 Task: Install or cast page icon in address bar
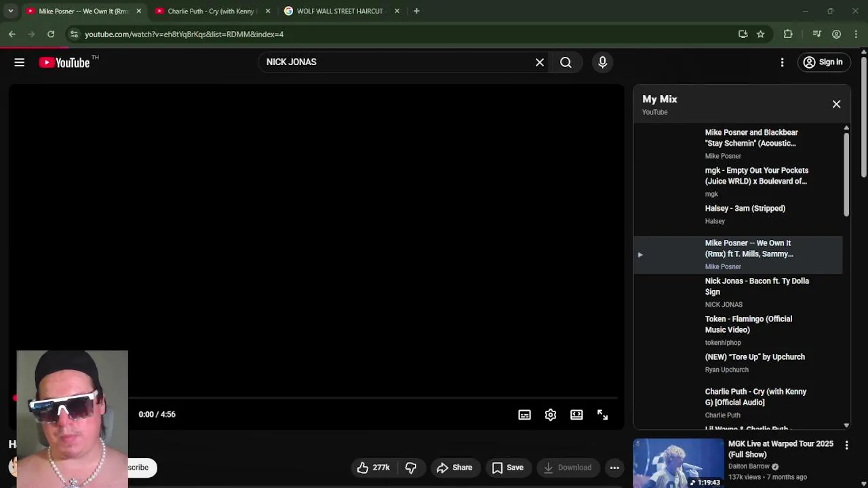pyautogui.click(x=743, y=34)
